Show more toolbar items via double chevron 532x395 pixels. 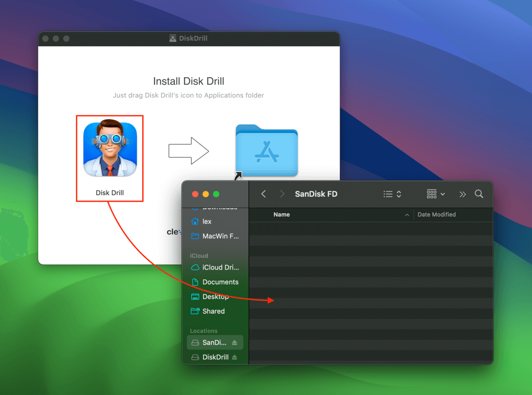[x=462, y=194]
